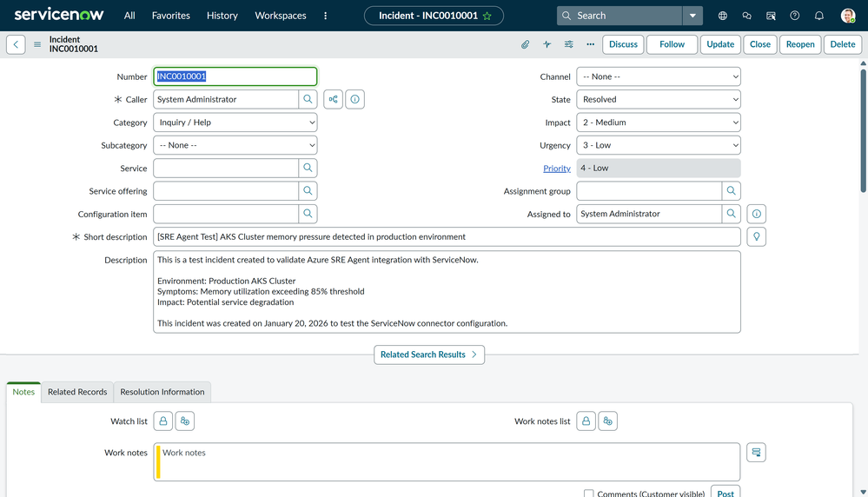Click the vertical scrollbar thumb

[863, 130]
